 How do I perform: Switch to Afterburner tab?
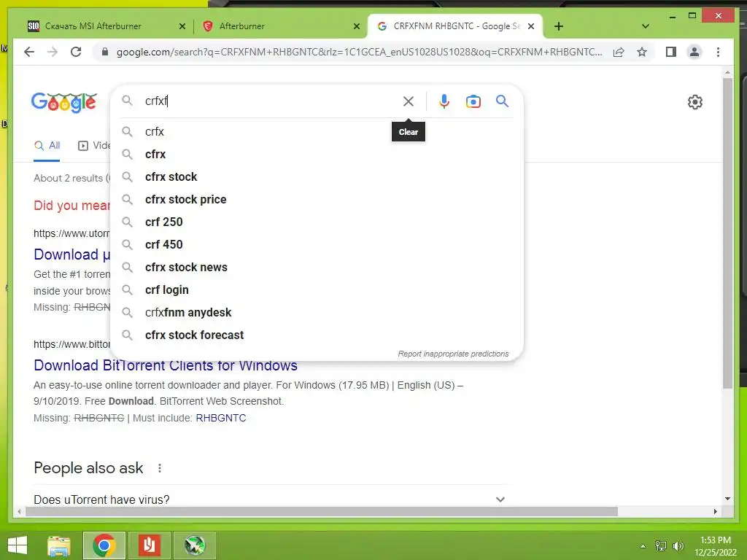click(242, 26)
